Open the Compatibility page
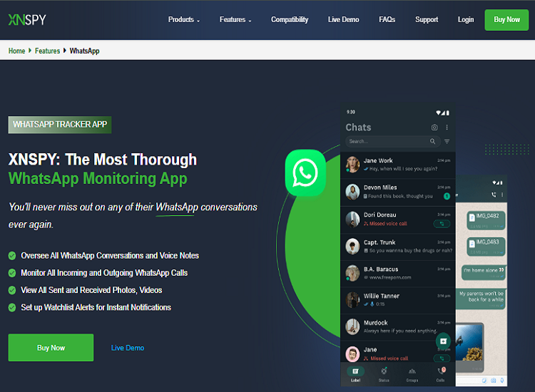Screen dimensions: 535x392 (x=290, y=20)
